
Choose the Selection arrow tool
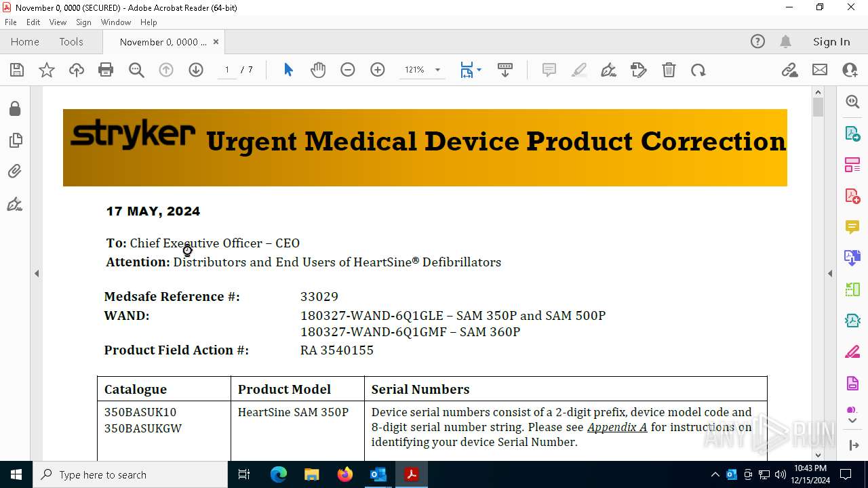(288, 70)
